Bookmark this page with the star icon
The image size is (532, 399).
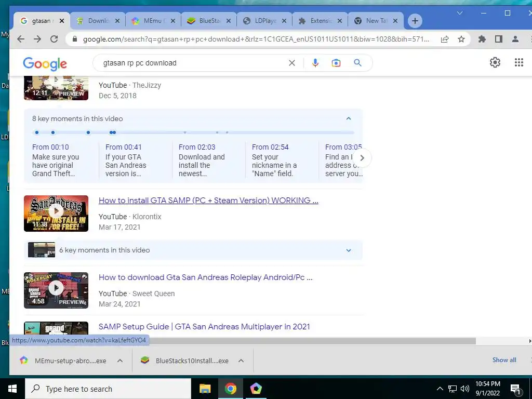(461, 39)
